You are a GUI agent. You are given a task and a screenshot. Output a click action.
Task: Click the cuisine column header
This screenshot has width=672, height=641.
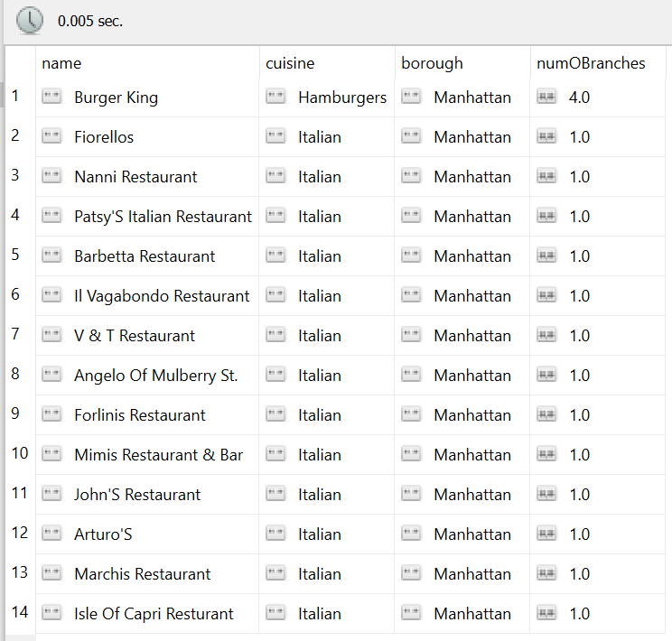coord(290,63)
